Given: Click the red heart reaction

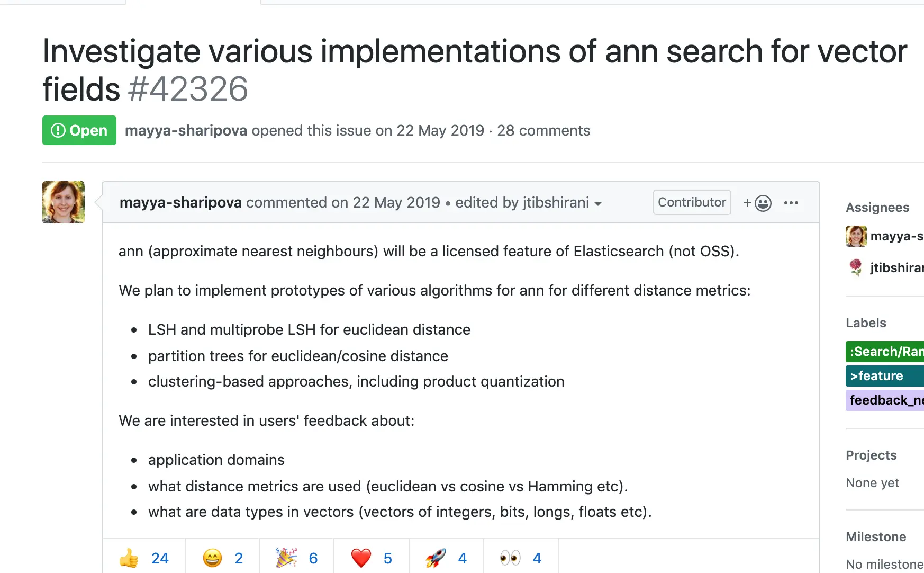Looking at the screenshot, I should pos(372,558).
